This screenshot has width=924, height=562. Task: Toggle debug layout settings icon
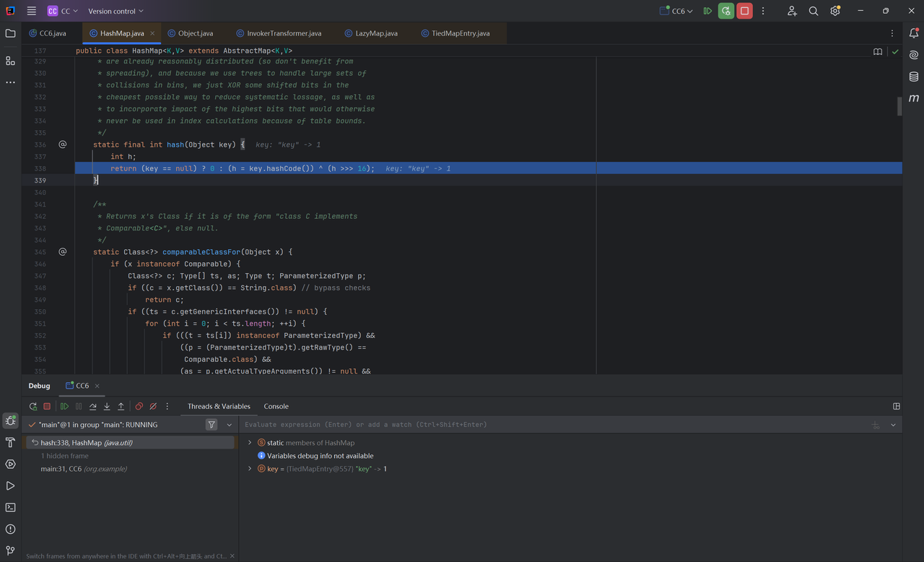tap(897, 407)
